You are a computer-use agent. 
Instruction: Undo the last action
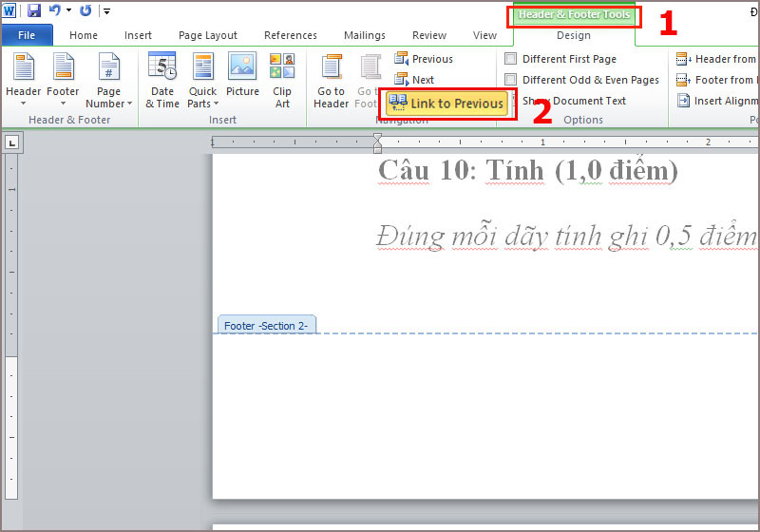(x=55, y=10)
